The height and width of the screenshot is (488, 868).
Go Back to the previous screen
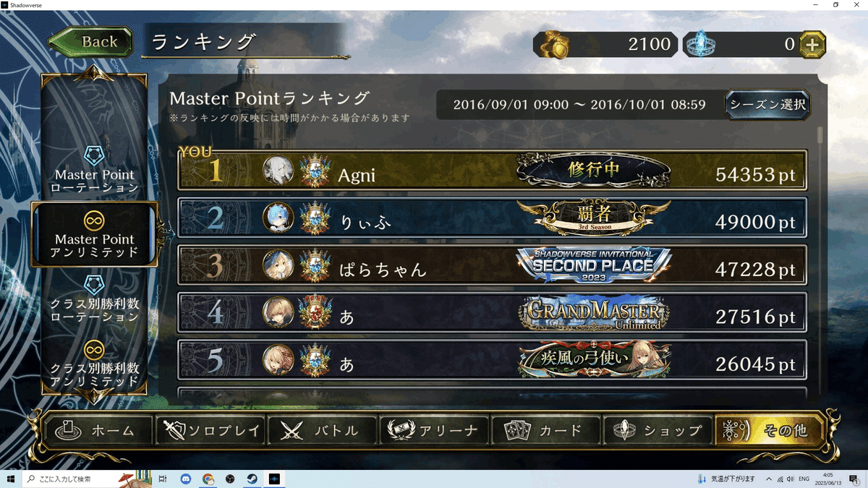pyautogui.click(x=91, y=42)
